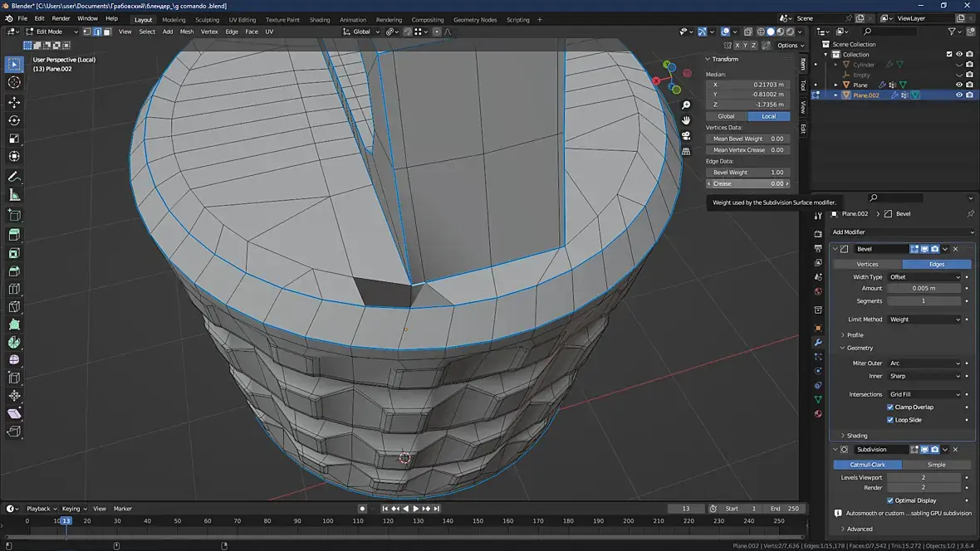Image resolution: width=980 pixels, height=551 pixels.
Task: Open the Width Type dropdown set to Offset
Action: tap(924, 277)
